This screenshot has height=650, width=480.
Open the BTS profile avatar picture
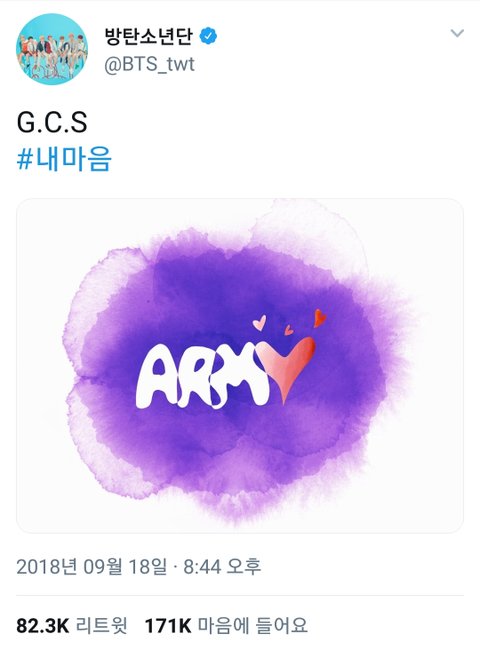click(x=52, y=49)
